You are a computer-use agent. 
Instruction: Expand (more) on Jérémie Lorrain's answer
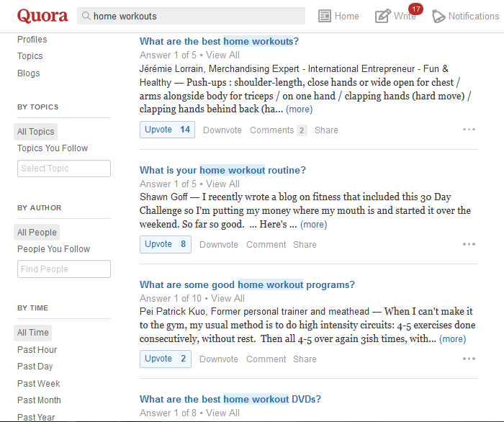(x=300, y=109)
